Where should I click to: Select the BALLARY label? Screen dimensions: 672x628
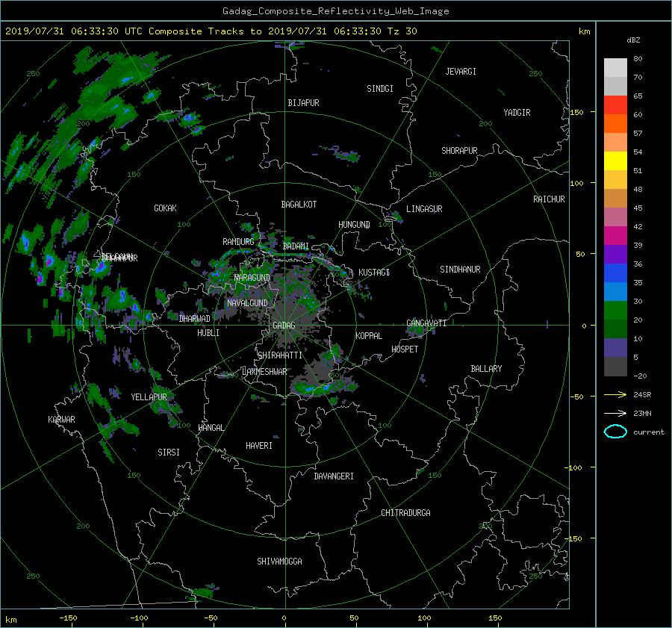point(486,369)
